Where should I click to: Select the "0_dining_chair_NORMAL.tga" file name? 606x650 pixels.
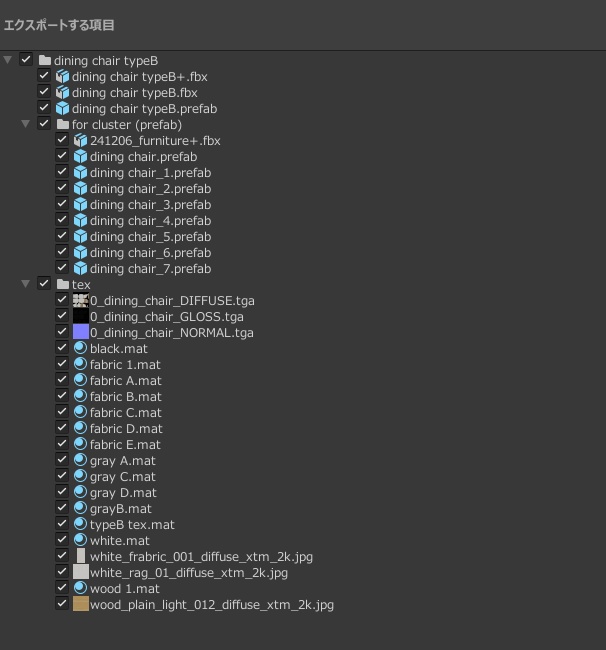coord(172,333)
